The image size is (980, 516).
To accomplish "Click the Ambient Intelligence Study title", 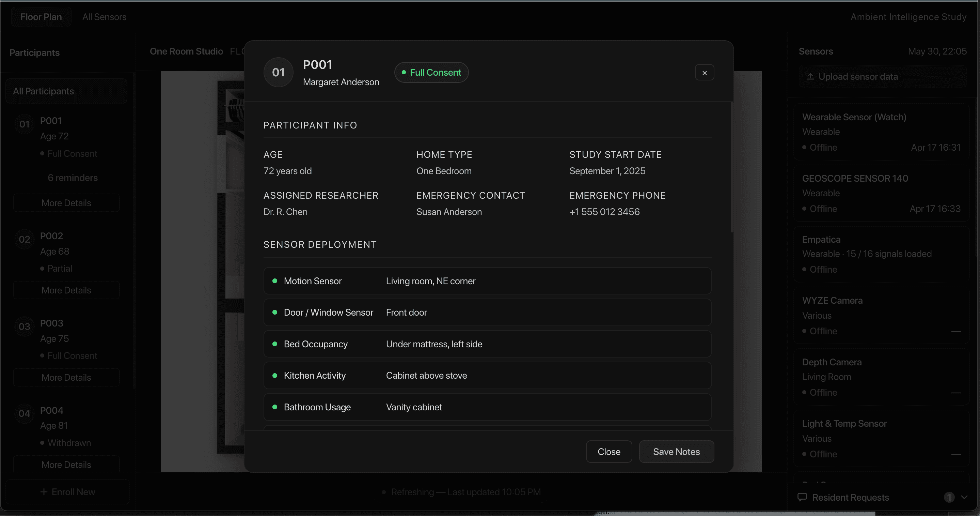I will (908, 17).
